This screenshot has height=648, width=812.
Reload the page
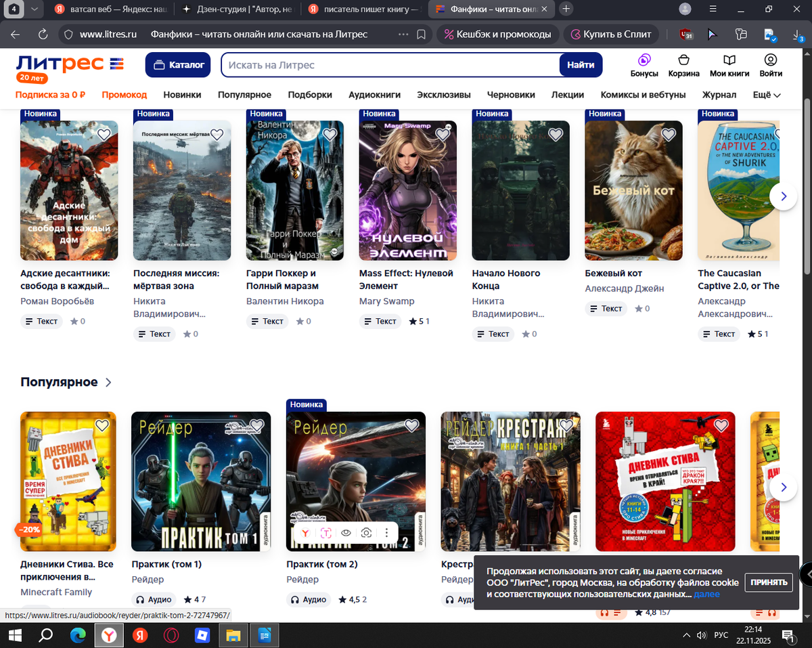(43, 34)
